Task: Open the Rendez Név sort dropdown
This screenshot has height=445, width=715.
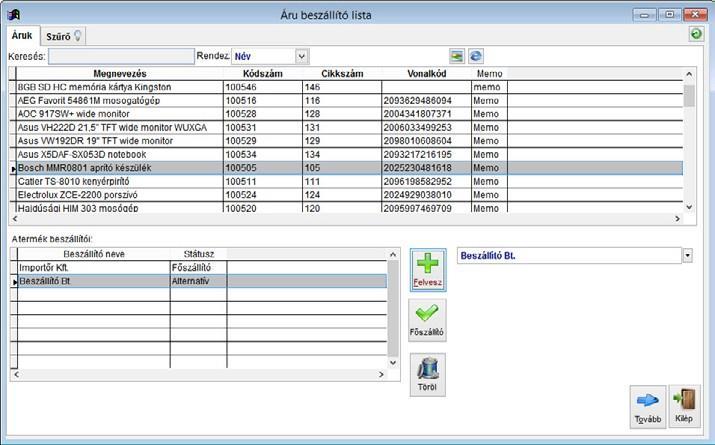Action: coord(301,57)
